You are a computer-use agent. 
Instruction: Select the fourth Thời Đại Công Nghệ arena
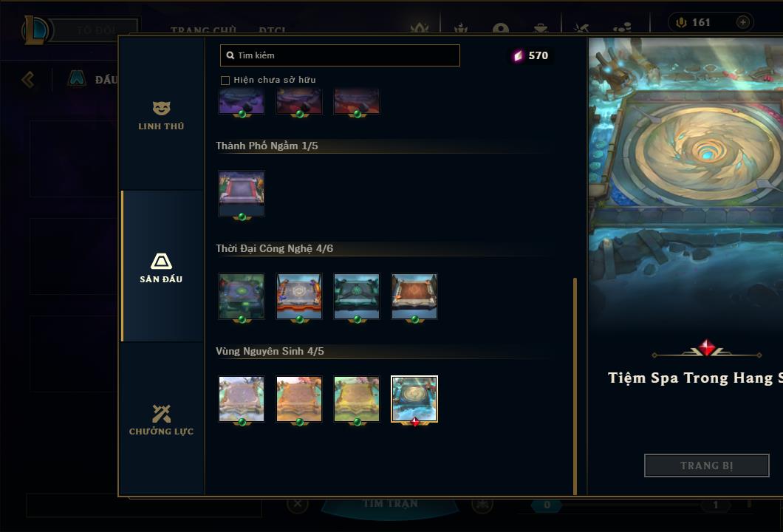[x=414, y=297]
